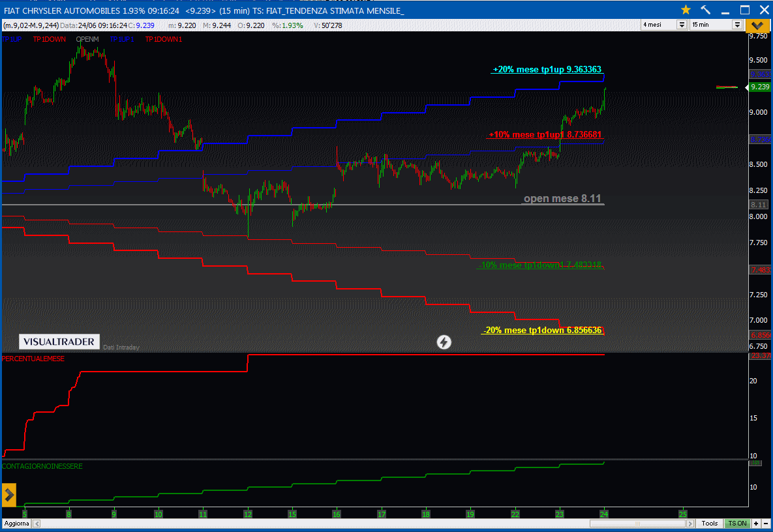The height and width of the screenshot is (532, 773).
Task: Click the +10% mese tp1up1 8.736681 annotation
Action: coord(545,134)
